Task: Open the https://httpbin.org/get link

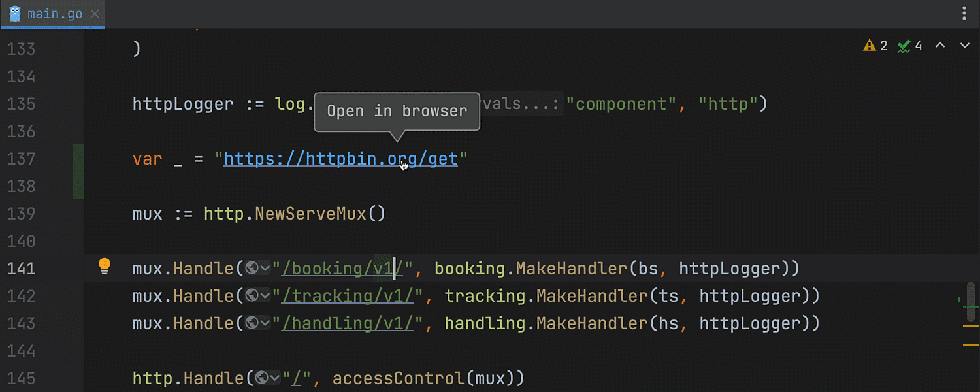Action: [x=340, y=159]
